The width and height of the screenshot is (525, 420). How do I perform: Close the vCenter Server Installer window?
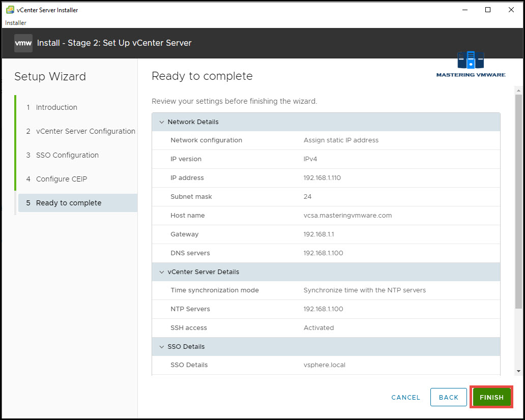click(x=511, y=10)
